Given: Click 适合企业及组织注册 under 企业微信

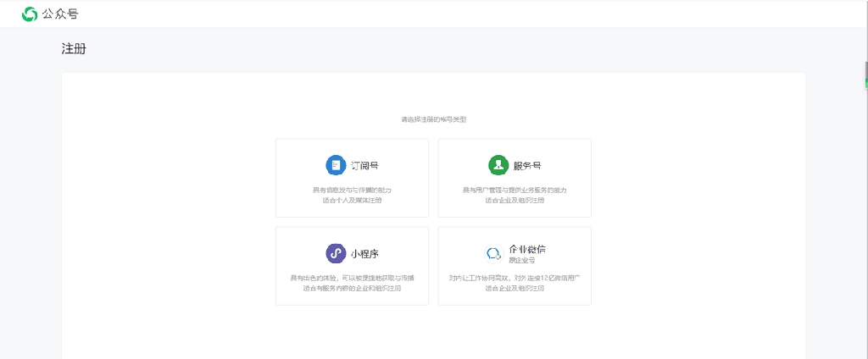Looking at the screenshot, I should tap(515, 288).
